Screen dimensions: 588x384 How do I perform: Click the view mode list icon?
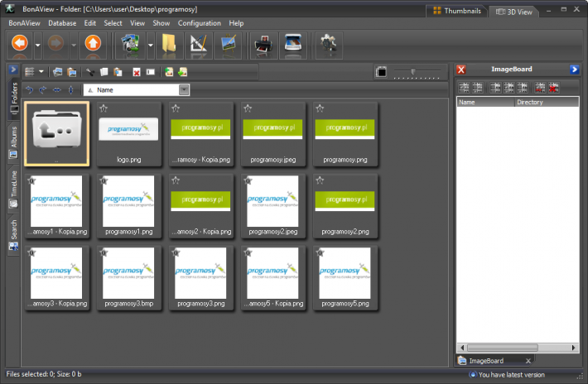[29, 72]
